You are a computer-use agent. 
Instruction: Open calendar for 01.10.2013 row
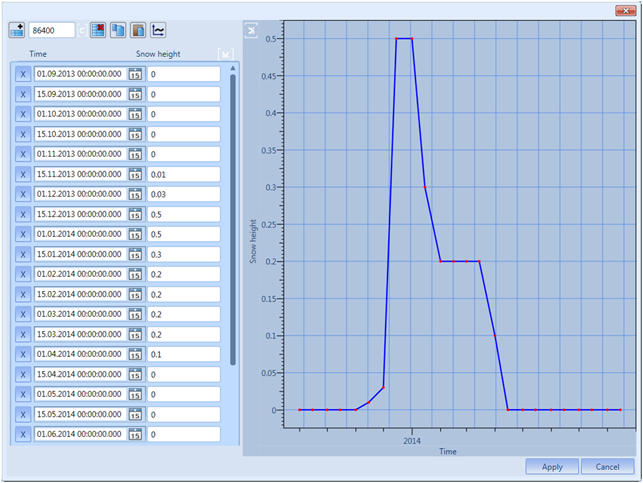(x=135, y=114)
